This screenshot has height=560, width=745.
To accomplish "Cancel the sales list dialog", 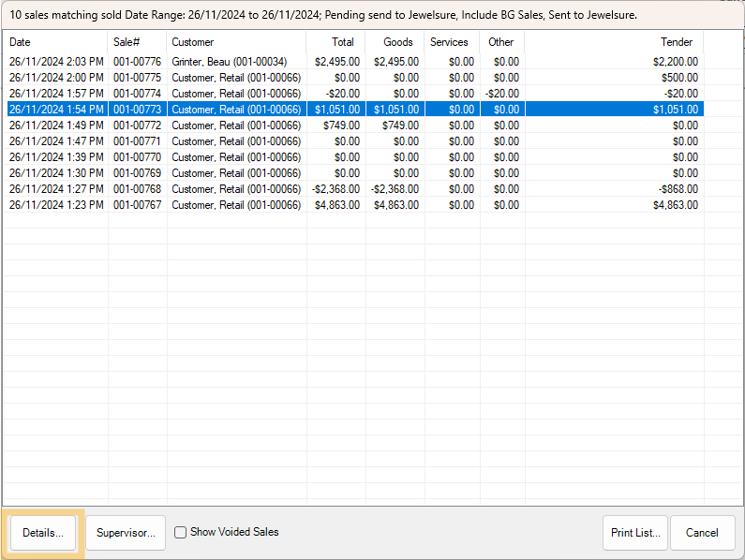I will tap(702, 533).
